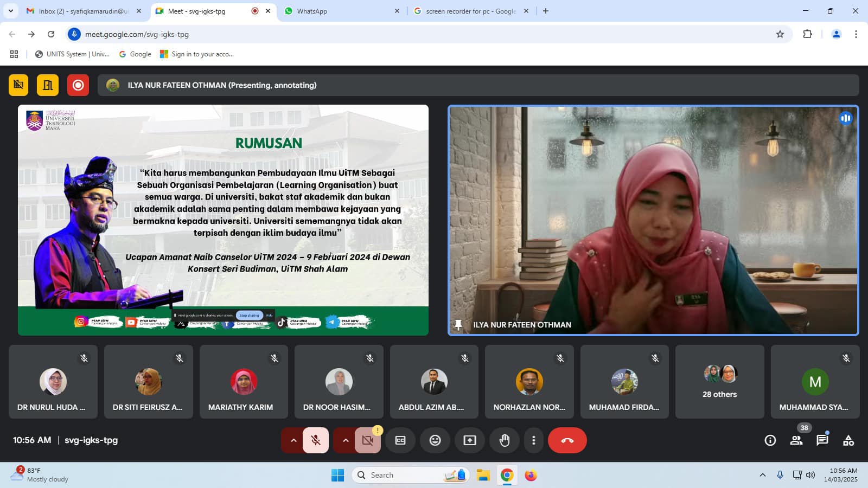Open the activities panel icon
The image size is (868, 488).
coord(848,440)
